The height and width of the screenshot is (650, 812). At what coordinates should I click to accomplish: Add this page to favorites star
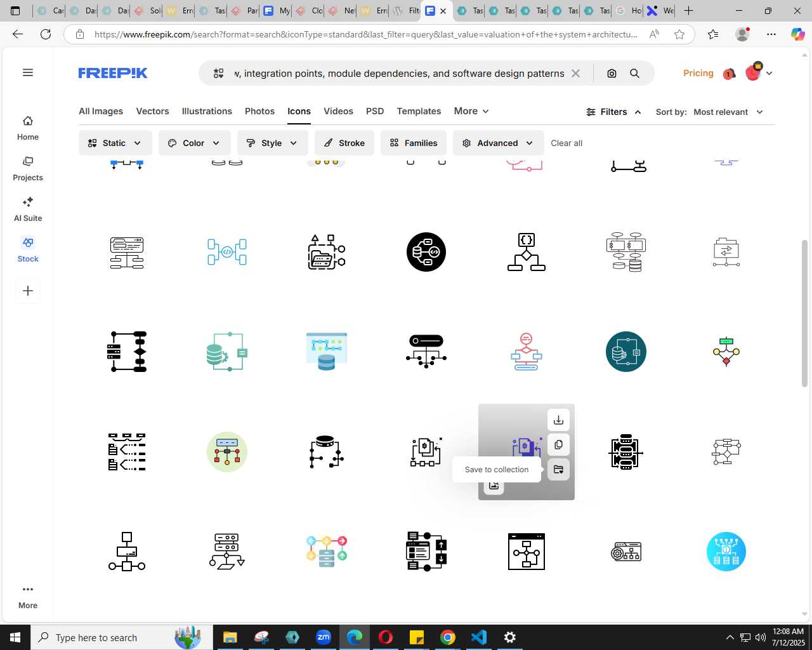[679, 34]
